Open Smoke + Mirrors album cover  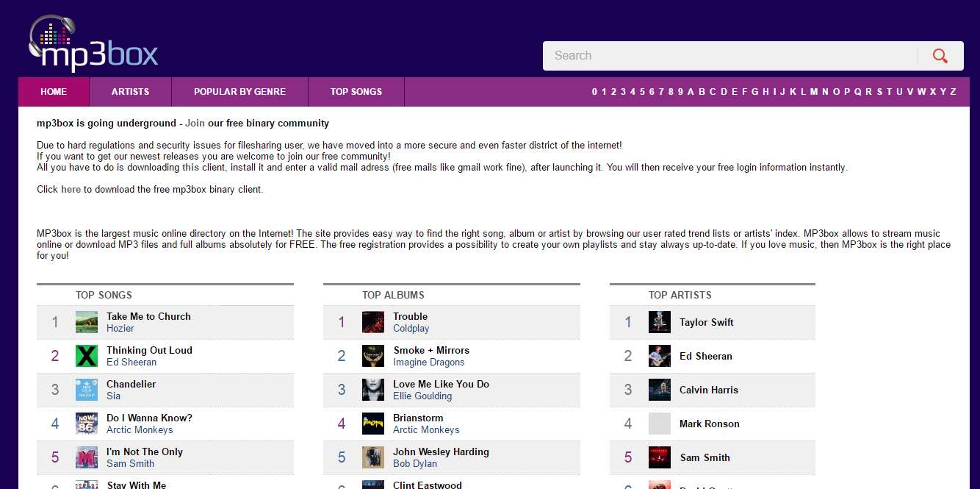pyautogui.click(x=373, y=356)
